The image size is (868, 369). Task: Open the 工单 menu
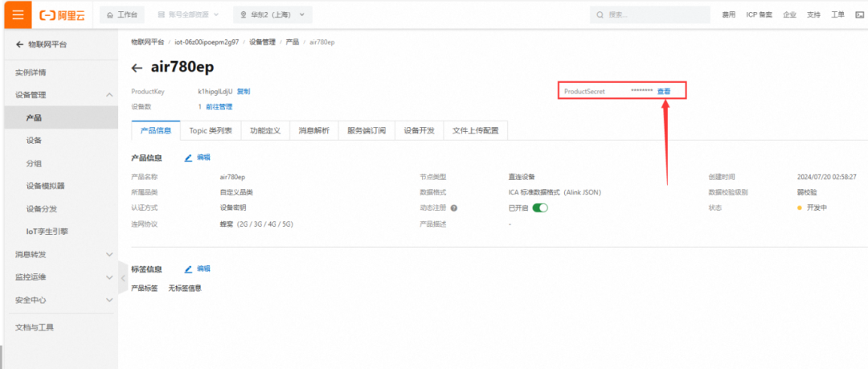837,15
